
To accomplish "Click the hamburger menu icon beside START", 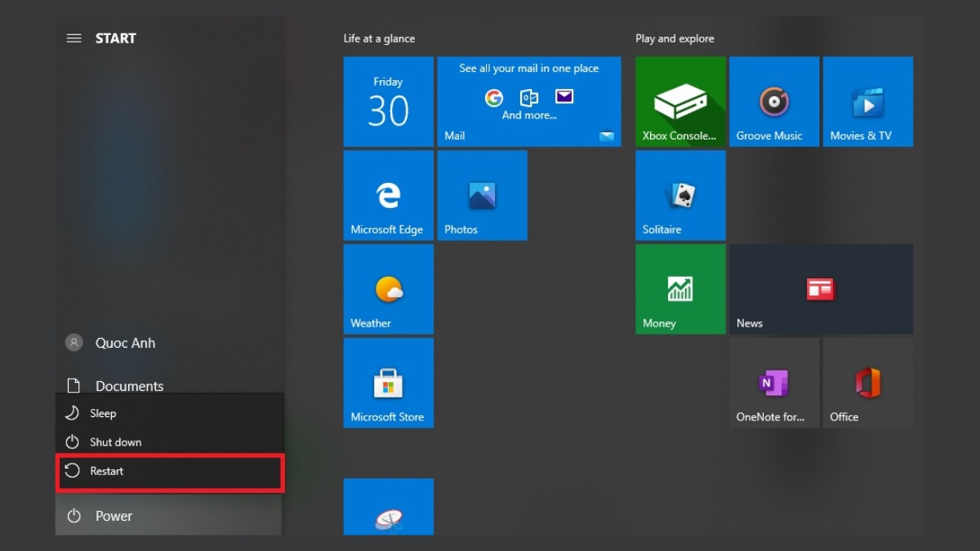I will (x=73, y=38).
